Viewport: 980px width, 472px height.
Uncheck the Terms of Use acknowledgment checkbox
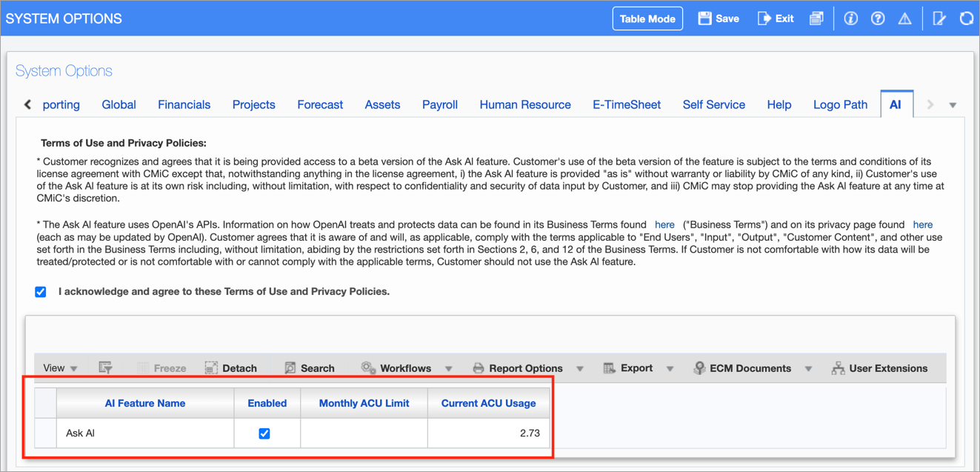pos(41,292)
